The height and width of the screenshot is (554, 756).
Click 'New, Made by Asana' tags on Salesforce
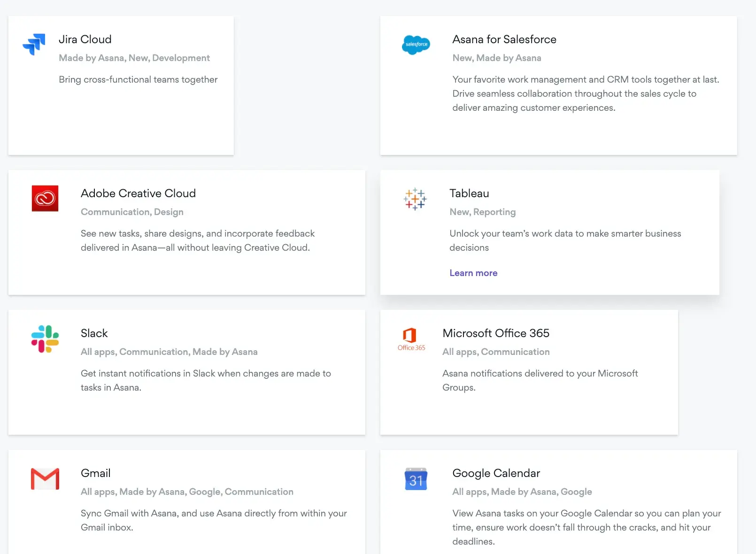[x=497, y=58]
